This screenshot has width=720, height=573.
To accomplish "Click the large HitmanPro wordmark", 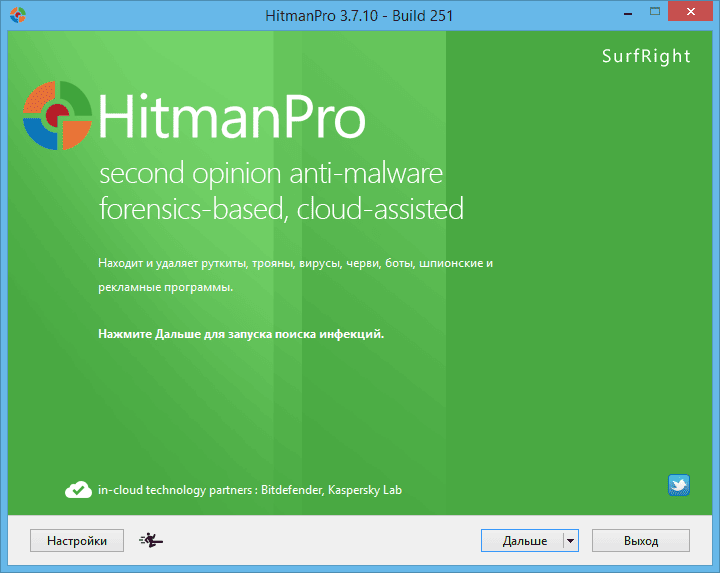I will [x=232, y=116].
